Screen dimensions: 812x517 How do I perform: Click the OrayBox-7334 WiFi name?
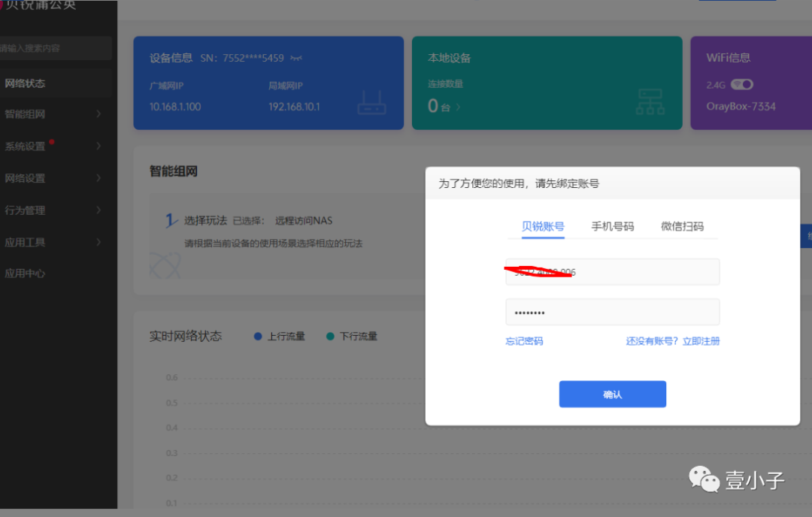(x=741, y=107)
